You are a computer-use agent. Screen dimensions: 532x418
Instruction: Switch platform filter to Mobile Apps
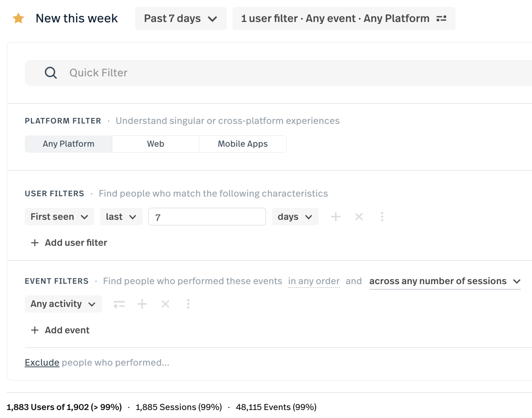pyautogui.click(x=242, y=144)
